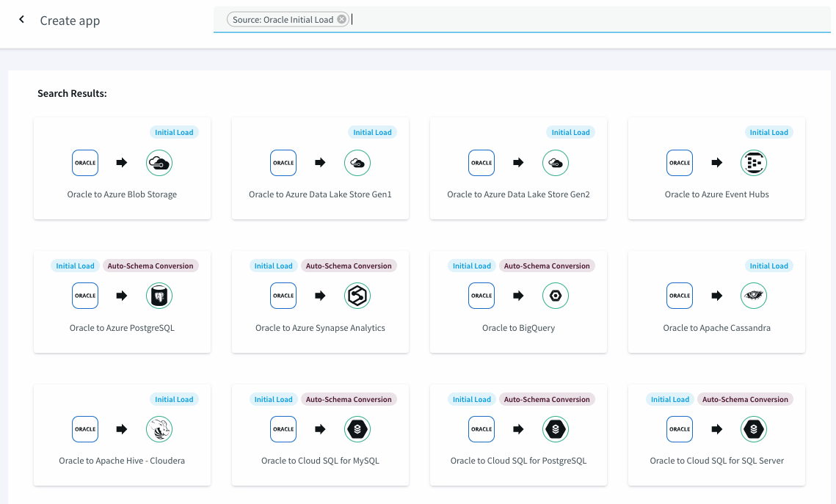
Task: Click Auto-Schema Conversion tag on Azure Synapse card
Action: coord(349,266)
